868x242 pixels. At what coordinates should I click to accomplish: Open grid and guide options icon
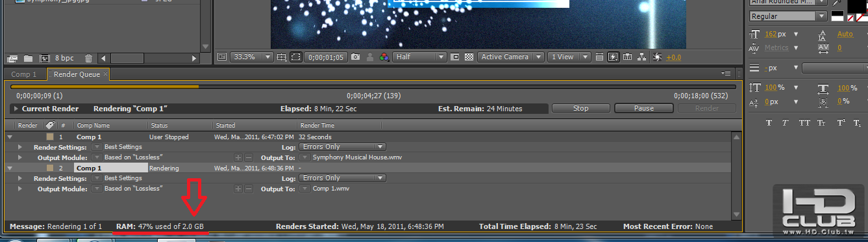(x=281, y=57)
